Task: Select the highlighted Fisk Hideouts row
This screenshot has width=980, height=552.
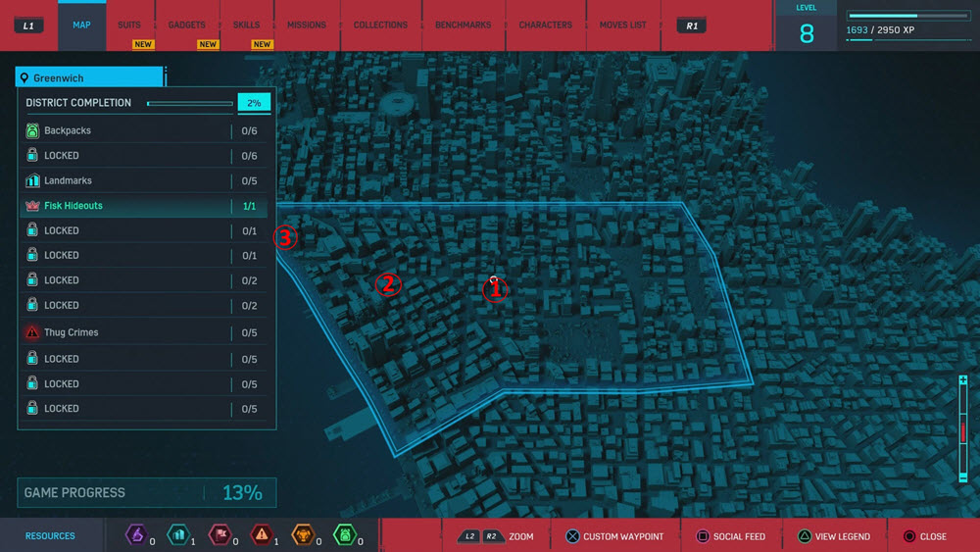Action: click(x=146, y=206)
